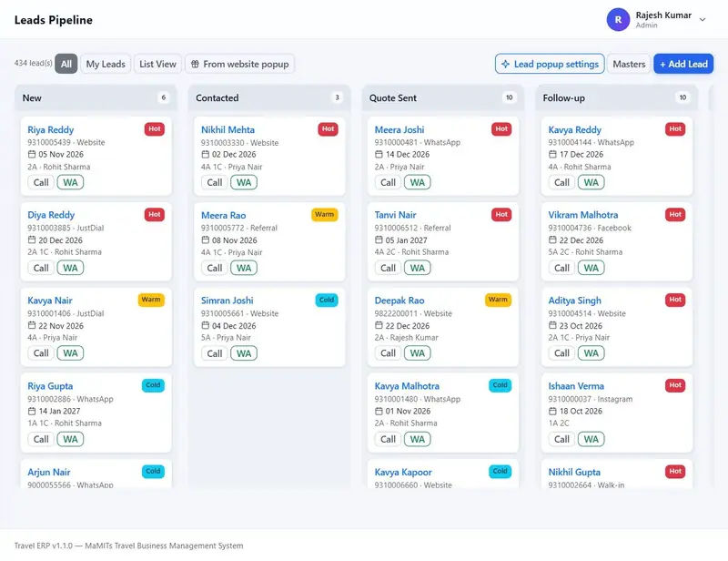Click the New column count badge

coord(163,97)
